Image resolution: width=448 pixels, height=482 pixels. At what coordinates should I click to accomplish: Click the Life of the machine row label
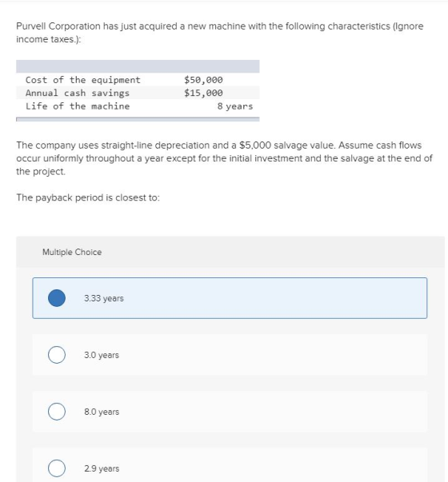pos(78,106)
